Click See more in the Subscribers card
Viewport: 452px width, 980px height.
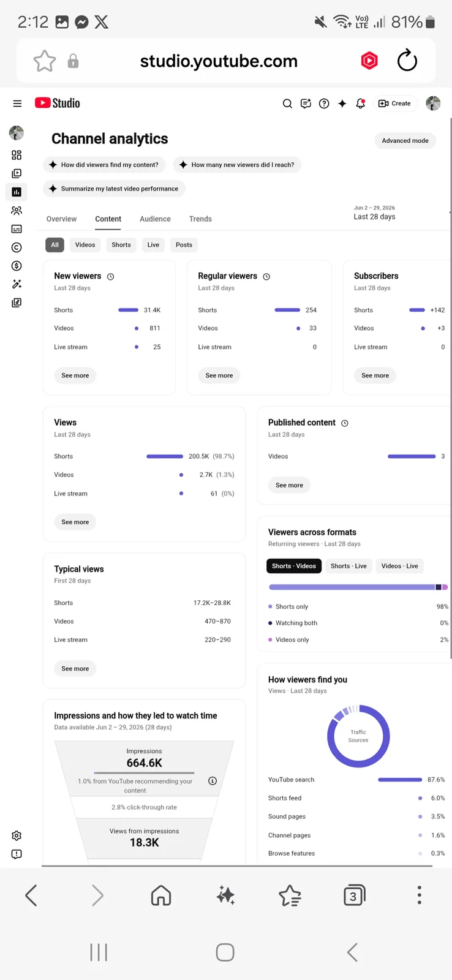tap(375, 375)
